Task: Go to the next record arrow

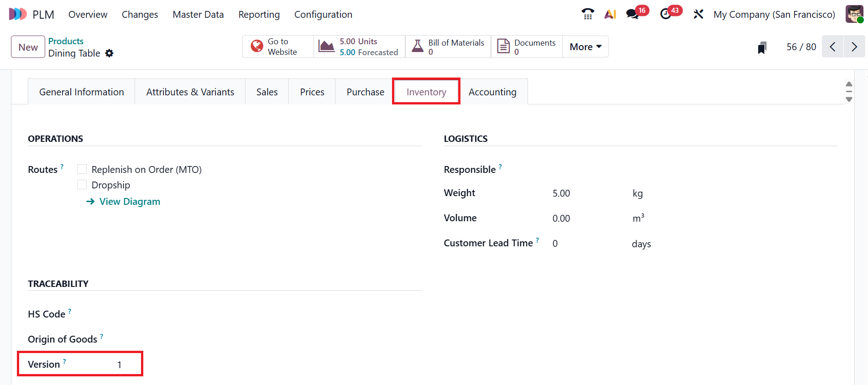Action: [x=854, y=47]
